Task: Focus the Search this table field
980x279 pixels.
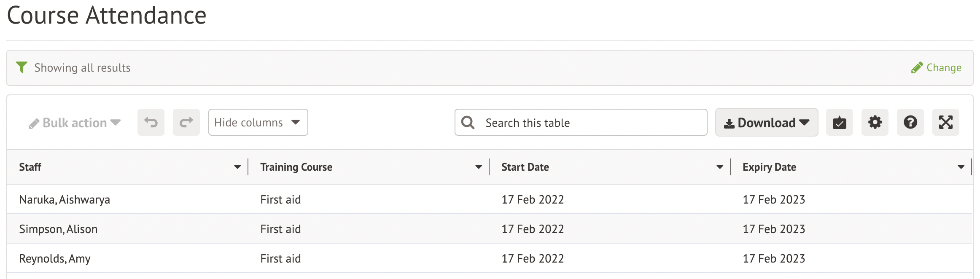Action: click(x=590, y=123)
